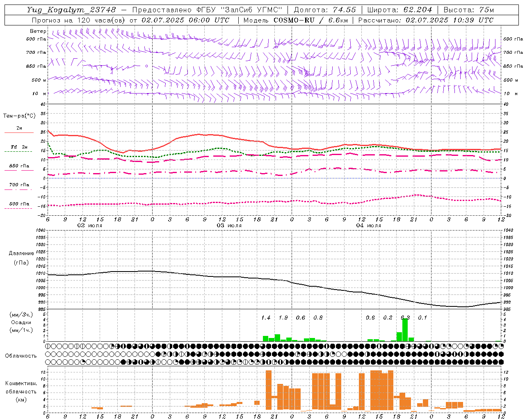This screenshot has width=525, height=420.
Task: Select the '0.8' precipitation value
Action: tap(318, 318)
